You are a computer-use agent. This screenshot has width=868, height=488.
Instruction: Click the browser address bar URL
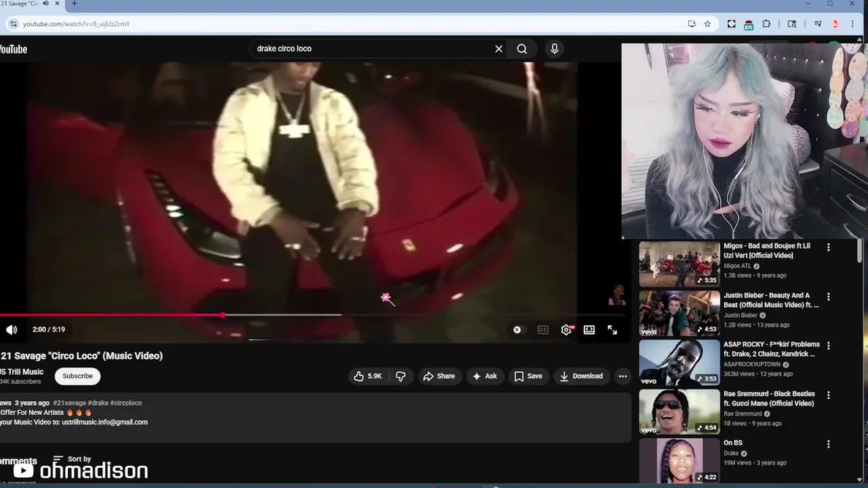[76, 24]
